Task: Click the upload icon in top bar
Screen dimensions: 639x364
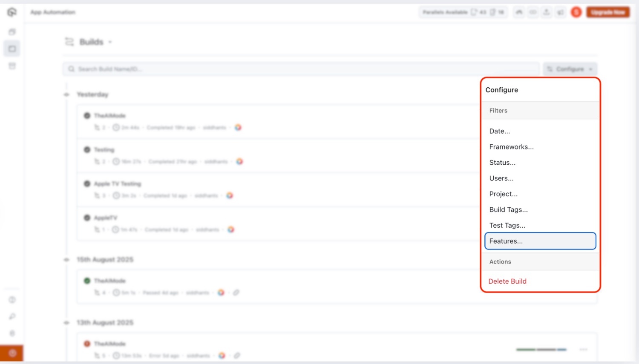Action: pyautogui.click(x=547, y=12)
